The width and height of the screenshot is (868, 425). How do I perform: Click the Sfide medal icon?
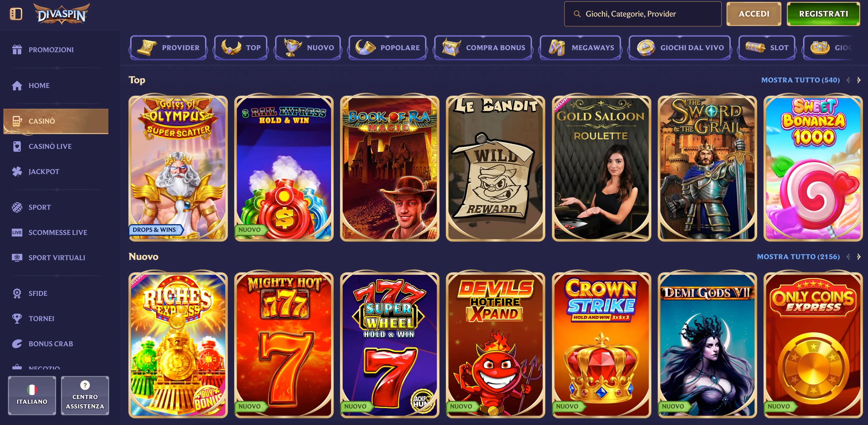coord(17,293)
